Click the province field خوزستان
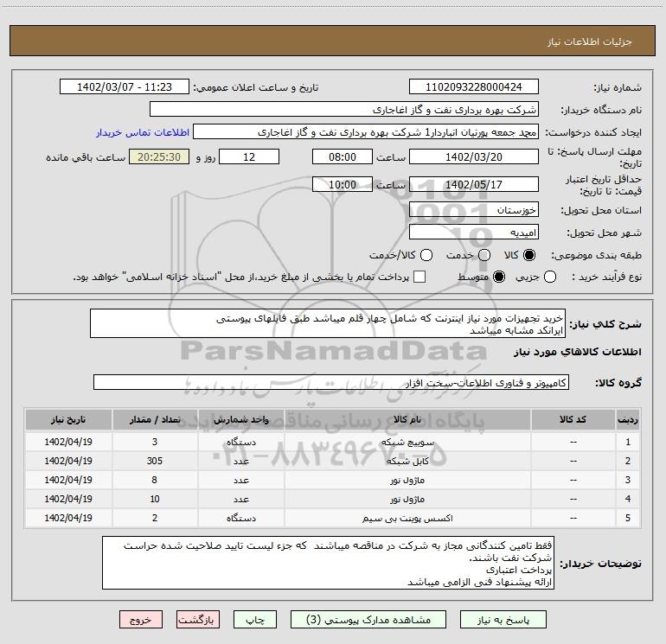Viewport: 666px width, 644px height. (474, 209)
